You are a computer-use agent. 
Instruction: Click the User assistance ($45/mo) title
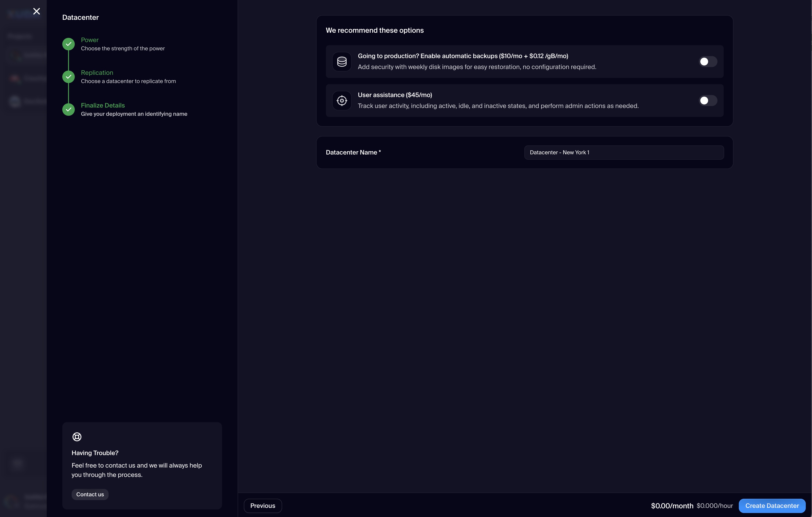click(394, 95)
